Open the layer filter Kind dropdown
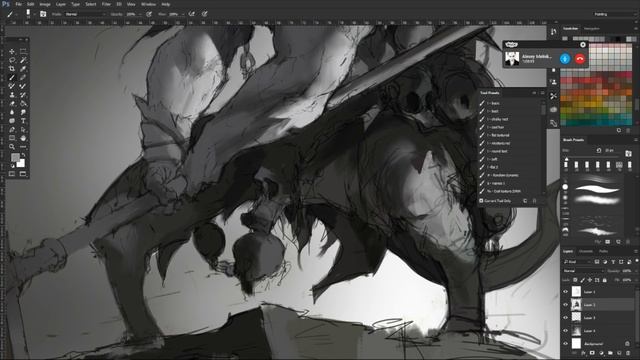Viewport: 640px width, 360px height. pyautogui.click(x=577, y=262)
